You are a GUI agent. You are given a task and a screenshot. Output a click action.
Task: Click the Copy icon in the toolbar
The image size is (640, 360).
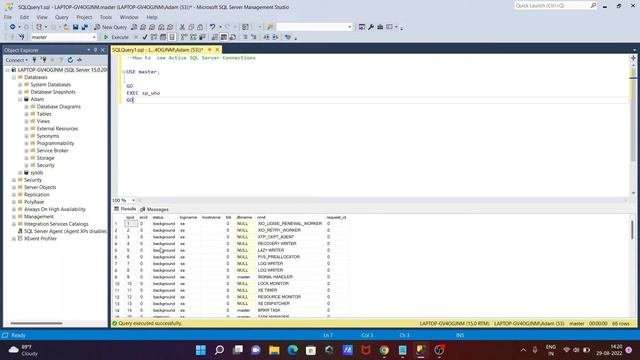(191, 27)
